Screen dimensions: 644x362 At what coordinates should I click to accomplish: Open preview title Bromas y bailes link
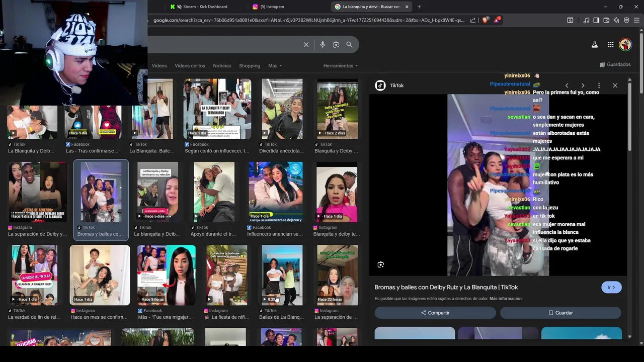tap(446, 287)
